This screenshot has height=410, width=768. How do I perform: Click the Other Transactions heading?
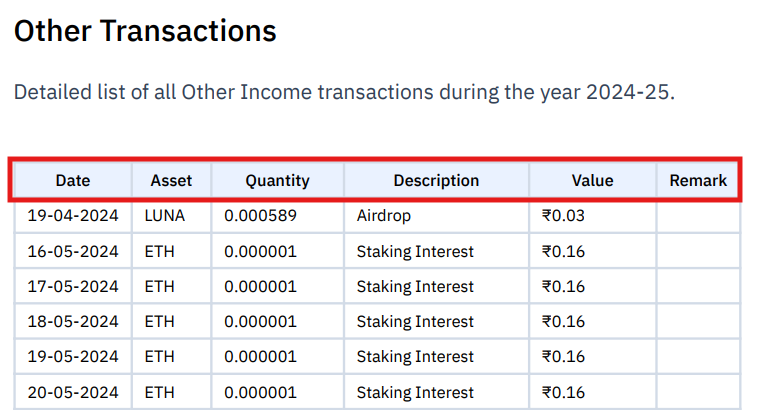click(x=145, y=31)
